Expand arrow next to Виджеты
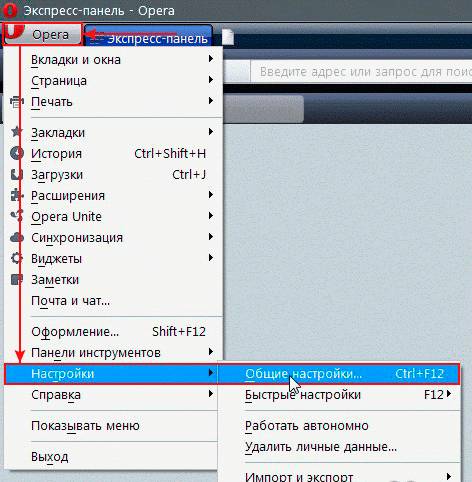The image size is (472, 482). 211,258
